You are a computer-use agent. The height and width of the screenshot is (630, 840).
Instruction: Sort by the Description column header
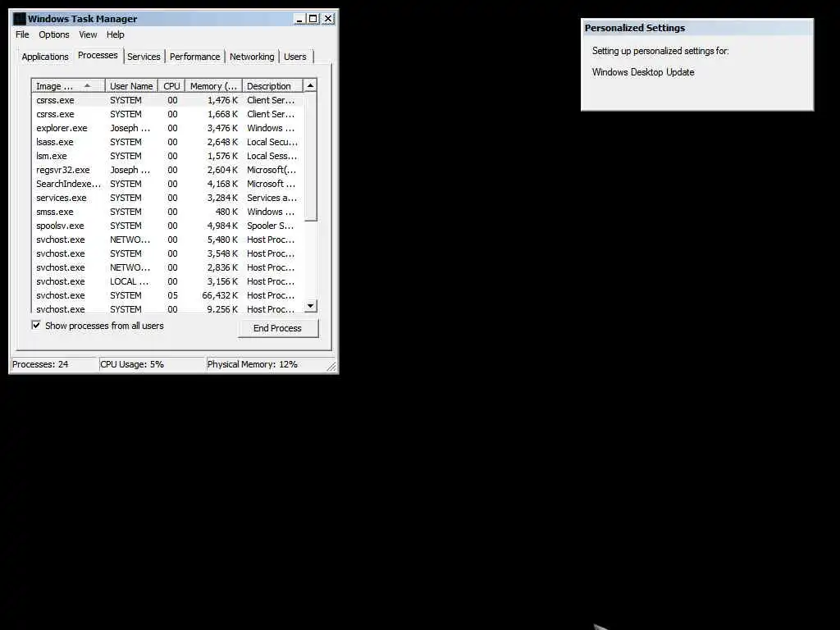click(x=272, y=86)
